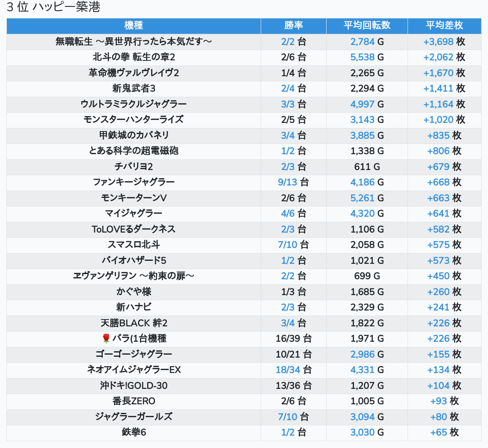Image resolution: width=488 pixels, height=448 pixels.
Task: Select 甲鉄城のカバネリ machine name
Action: pos(134,135)
